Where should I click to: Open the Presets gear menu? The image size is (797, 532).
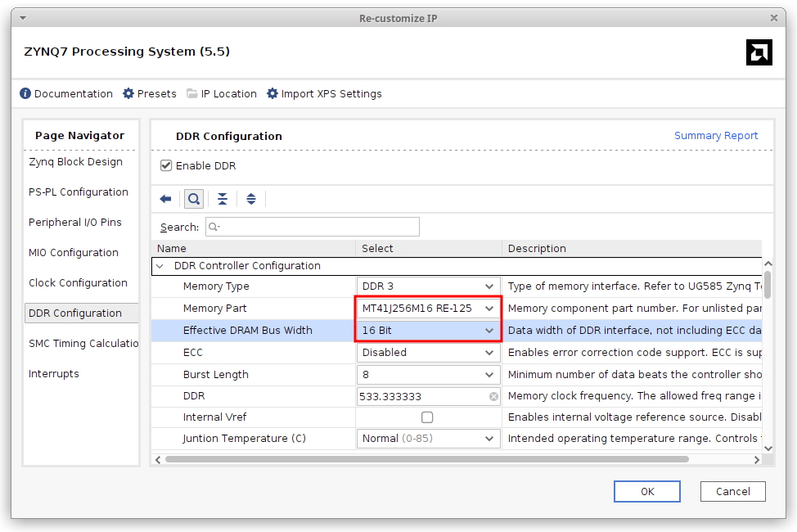[128, 94]
